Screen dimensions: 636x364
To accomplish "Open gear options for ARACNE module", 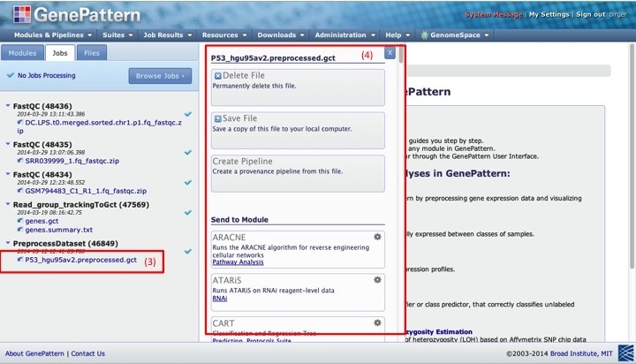I will 377,237.
